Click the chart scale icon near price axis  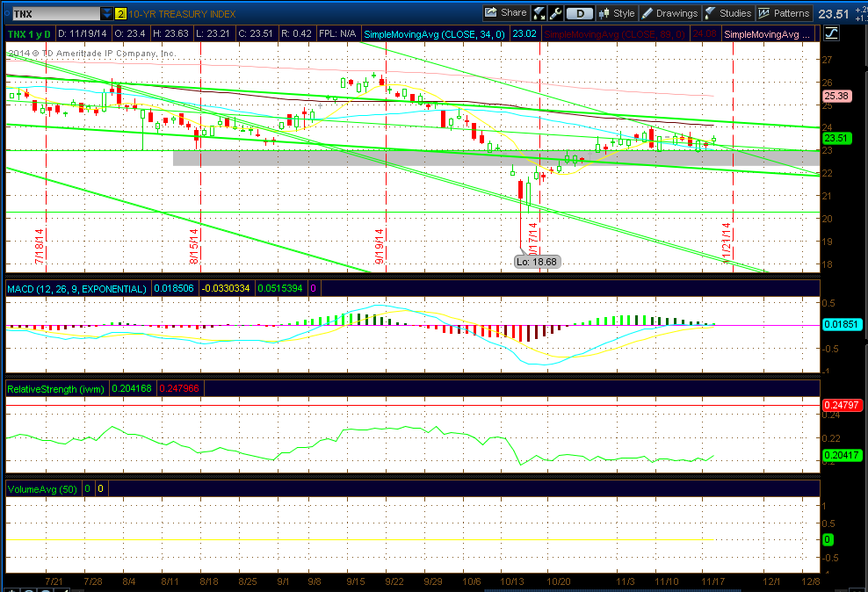click(x=831, y=33)
